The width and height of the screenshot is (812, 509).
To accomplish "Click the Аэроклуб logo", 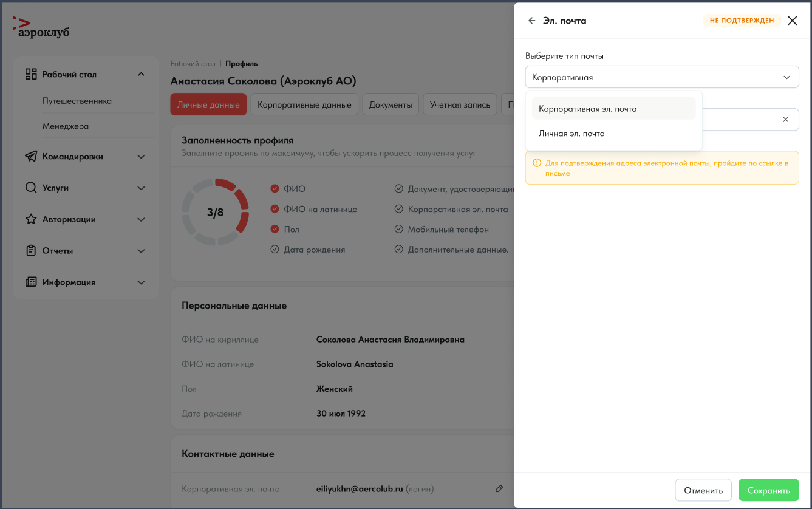I will tap(41, 27).
